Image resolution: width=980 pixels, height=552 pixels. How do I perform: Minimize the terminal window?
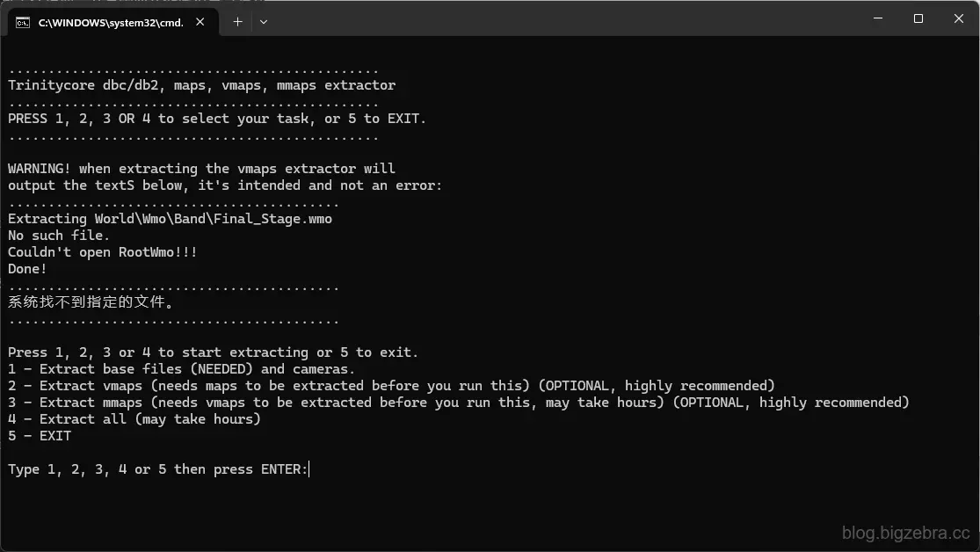(878, 18)
